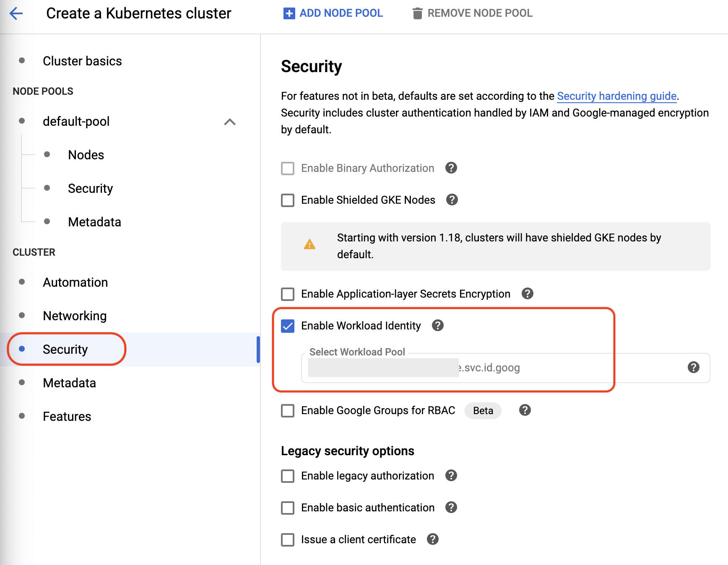Open help for Application-layer Secrets Encryption
The height and width of the screenshot is (565, 728).
[x=527, y=294]
